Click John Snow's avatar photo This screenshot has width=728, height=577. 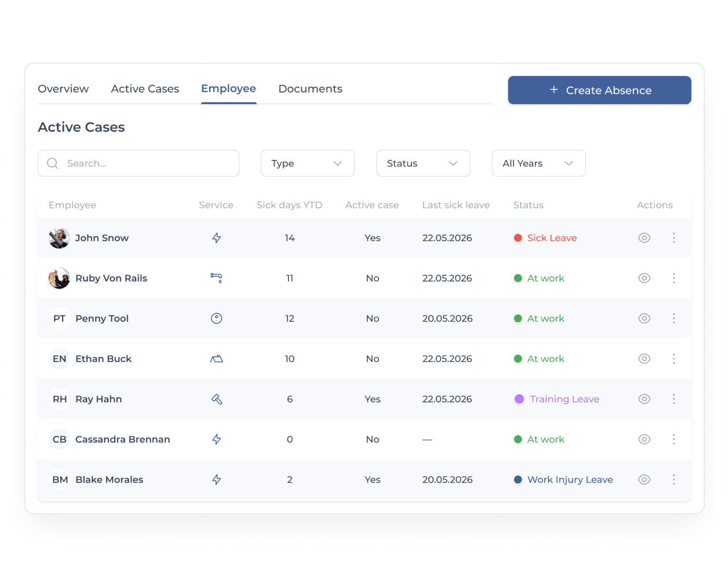(x=59, y=238)
